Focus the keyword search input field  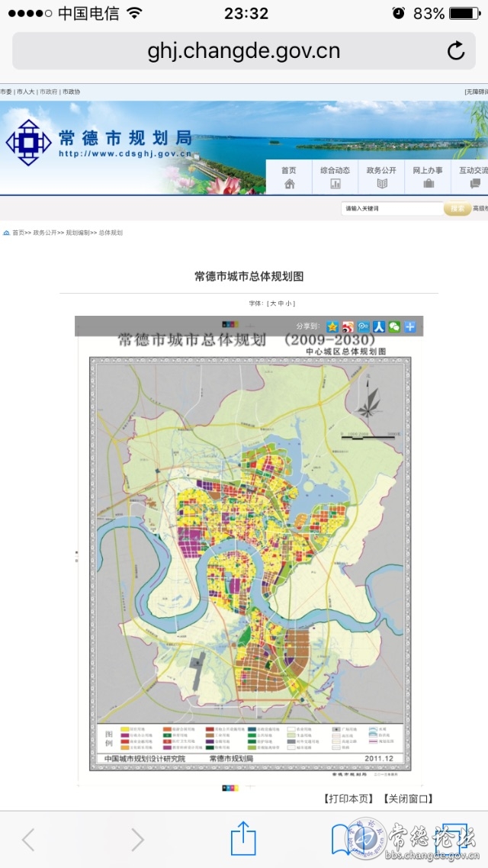[391, 208]
